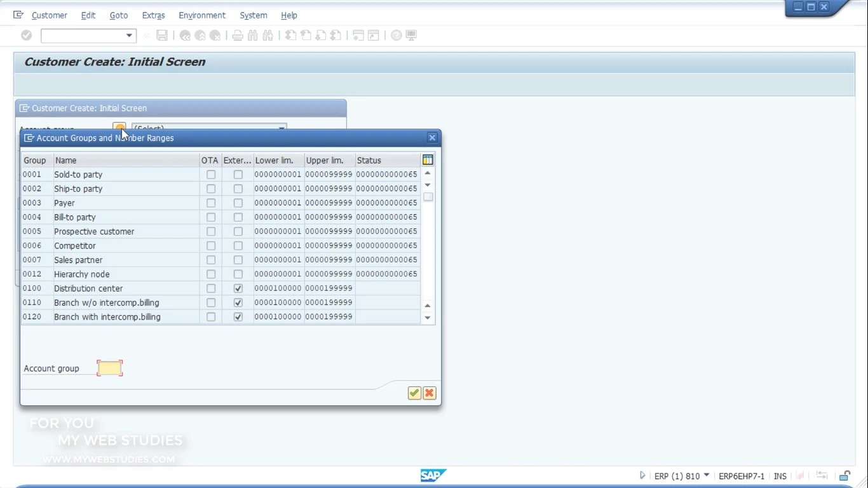Click the Back arrow toolbar icon

185,36
